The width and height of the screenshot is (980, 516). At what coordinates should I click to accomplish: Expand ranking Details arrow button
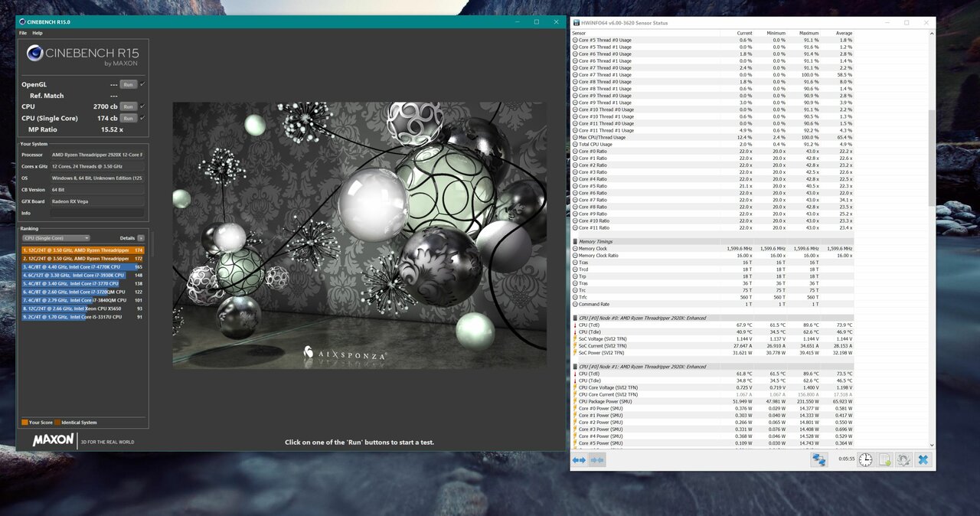(141, 238)
